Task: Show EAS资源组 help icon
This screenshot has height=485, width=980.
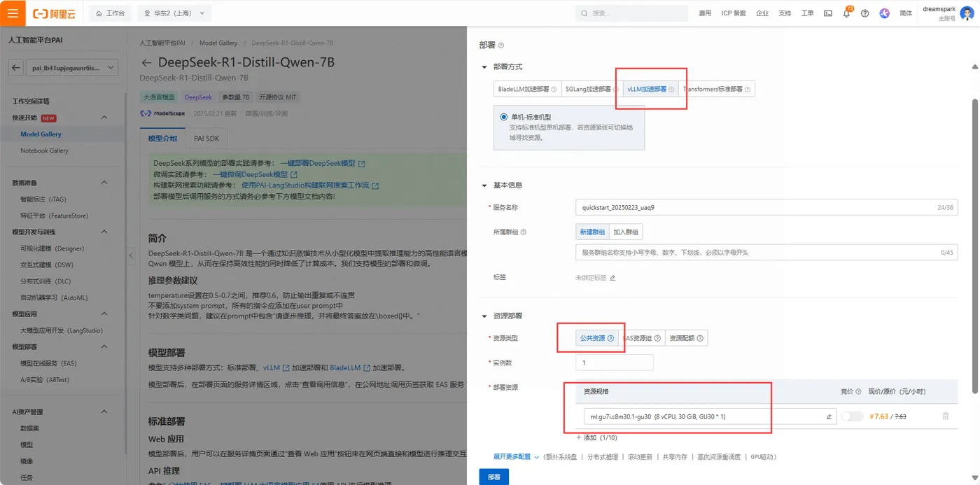Action: click(657, 339)
